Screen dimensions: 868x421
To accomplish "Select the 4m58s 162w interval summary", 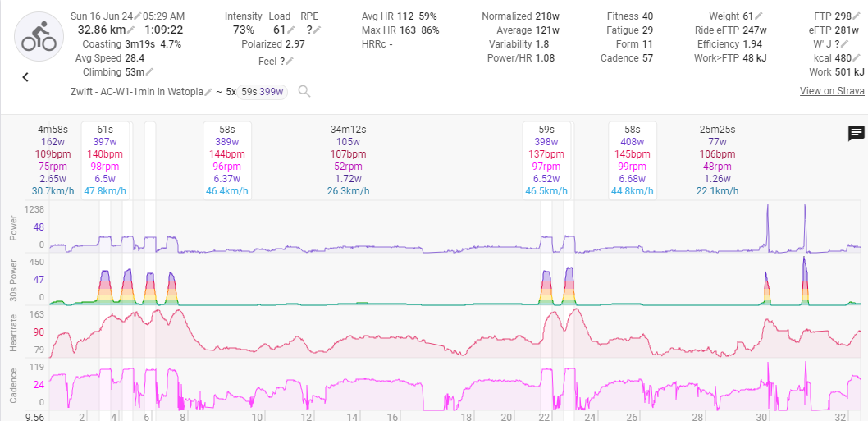I will pos(53,160).
